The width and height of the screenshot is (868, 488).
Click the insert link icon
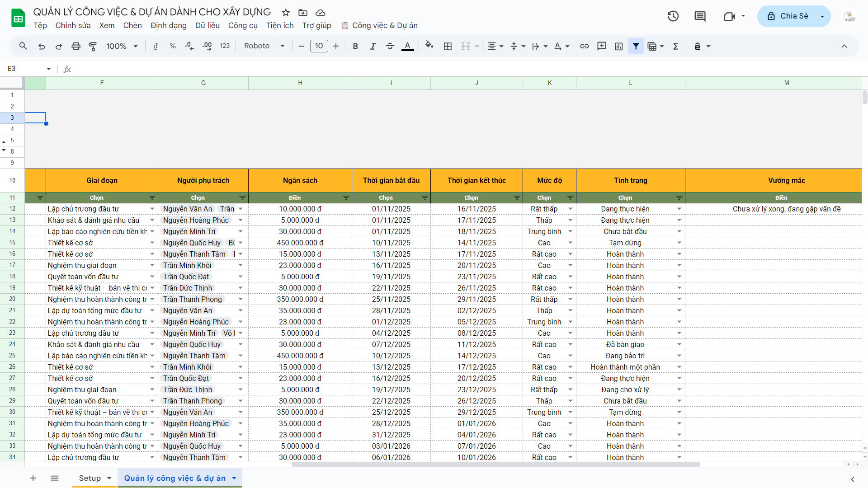point(585,46)
